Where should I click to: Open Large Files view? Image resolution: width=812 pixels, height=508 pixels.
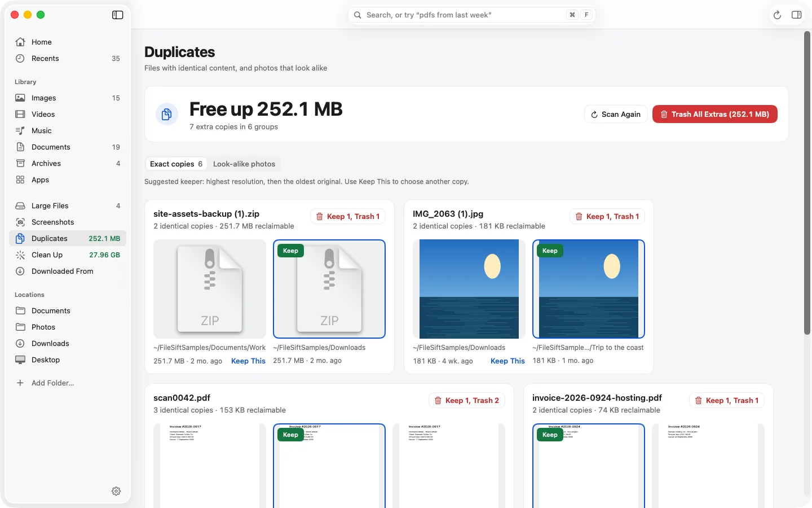68,205
